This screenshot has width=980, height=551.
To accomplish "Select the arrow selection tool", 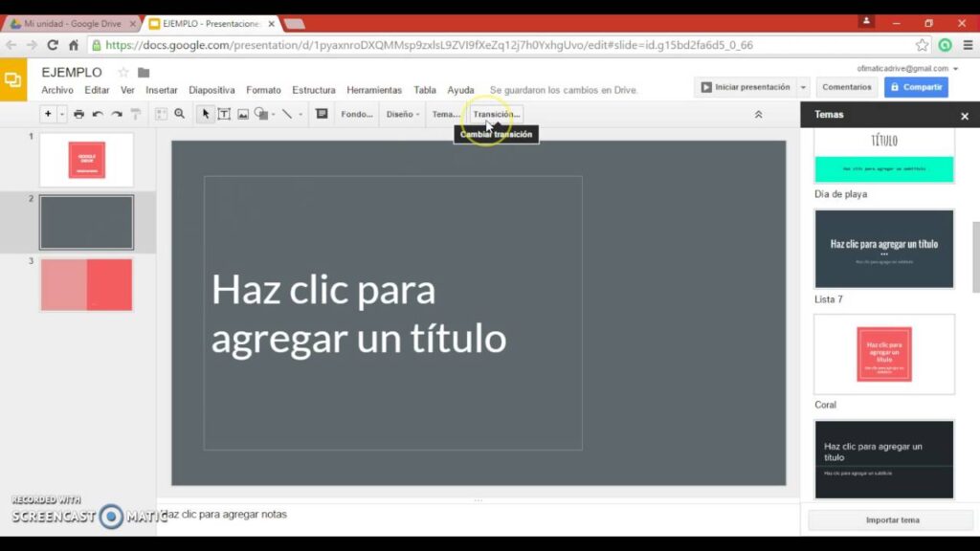I will [205, 114].
